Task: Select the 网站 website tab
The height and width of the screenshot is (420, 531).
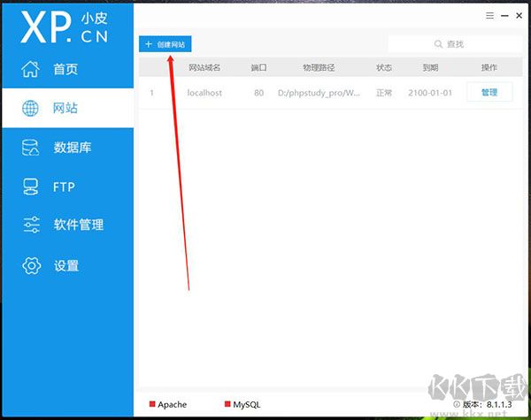Action: point(68,108)
